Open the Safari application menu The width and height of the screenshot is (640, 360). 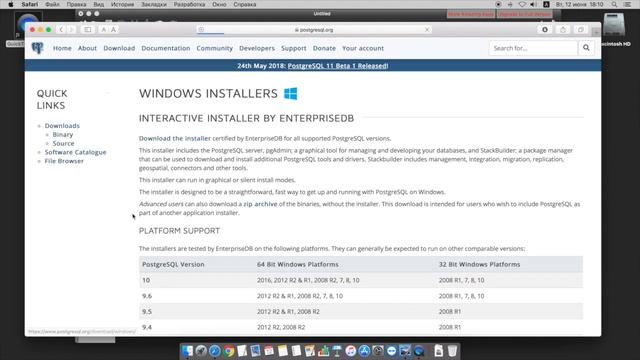30,4
